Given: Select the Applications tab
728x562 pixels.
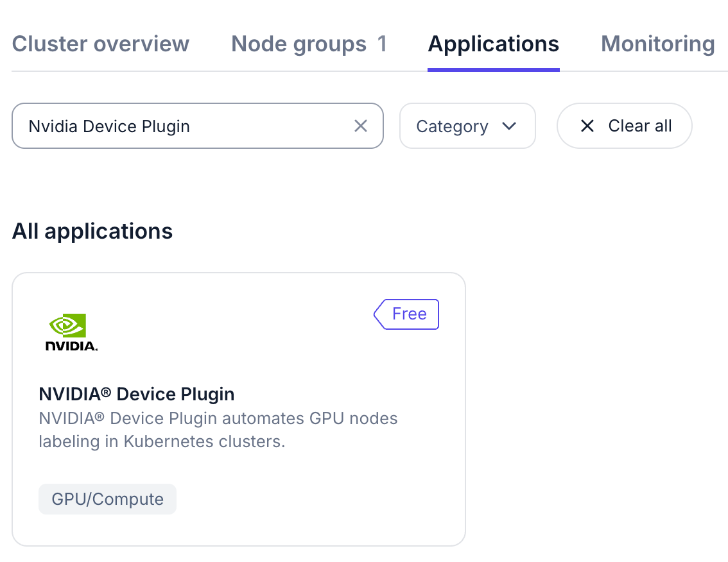Looking at the screenshot, I should [493, 44].
